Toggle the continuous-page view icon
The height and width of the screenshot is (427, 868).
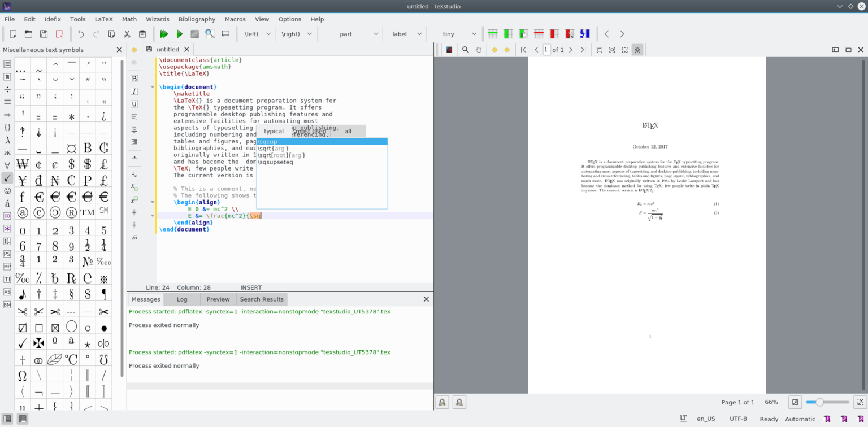pyautogui.click(x=637, y=50)
